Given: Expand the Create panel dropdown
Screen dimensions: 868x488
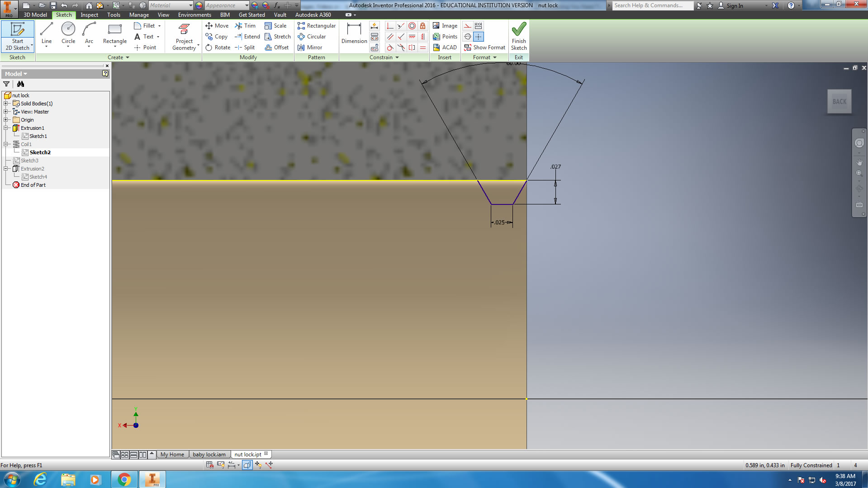Looking at the screenshot, I should click(x=119, y=57).
